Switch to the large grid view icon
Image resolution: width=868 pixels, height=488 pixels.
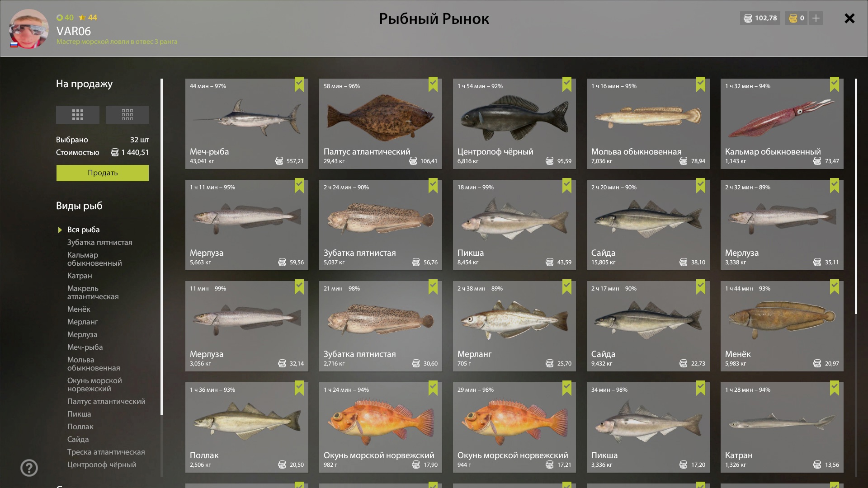pyautogui.click(x=78, y=115)
